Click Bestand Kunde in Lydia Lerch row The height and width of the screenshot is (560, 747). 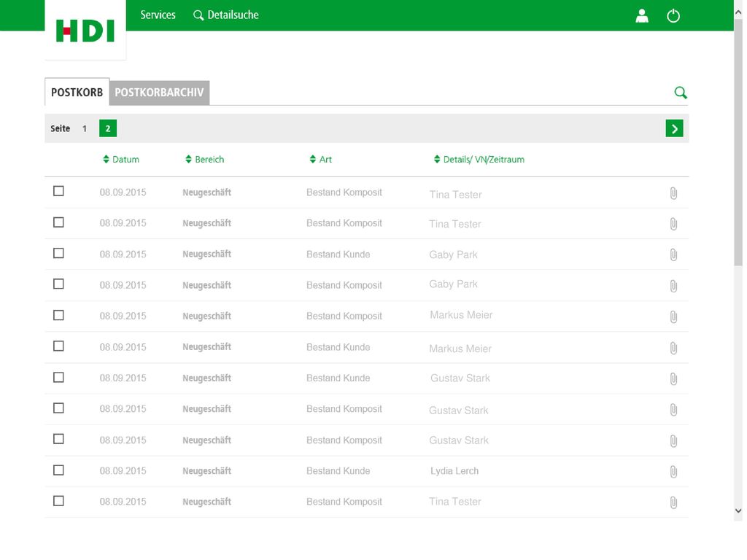coord(338,471)
